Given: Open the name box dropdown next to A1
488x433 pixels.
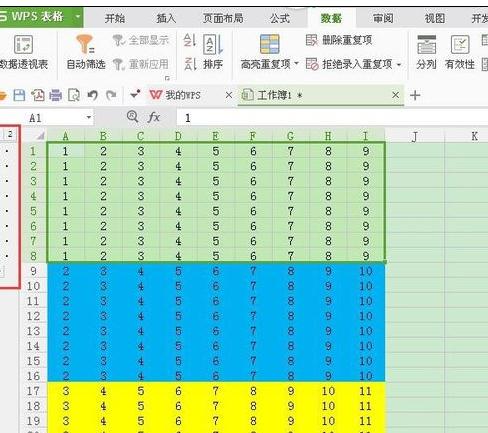Looking at the screenshot, I should tap(89, 117).
